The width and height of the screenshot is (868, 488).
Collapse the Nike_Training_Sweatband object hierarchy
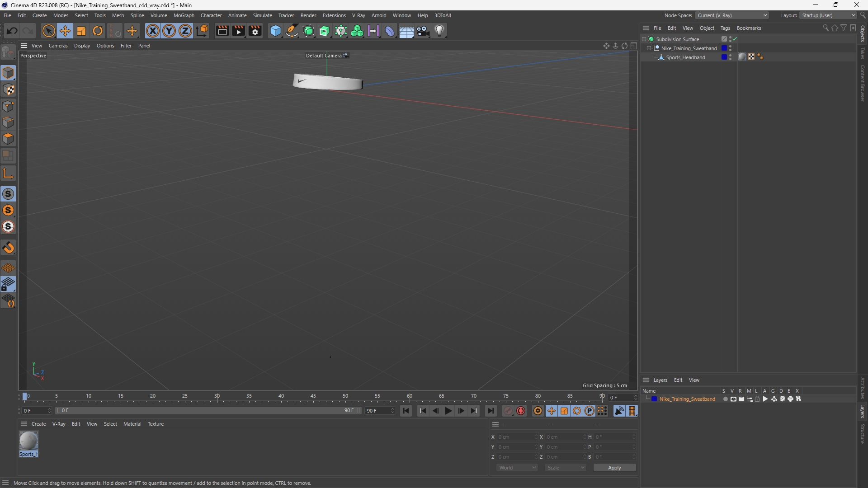coord(649,48)
